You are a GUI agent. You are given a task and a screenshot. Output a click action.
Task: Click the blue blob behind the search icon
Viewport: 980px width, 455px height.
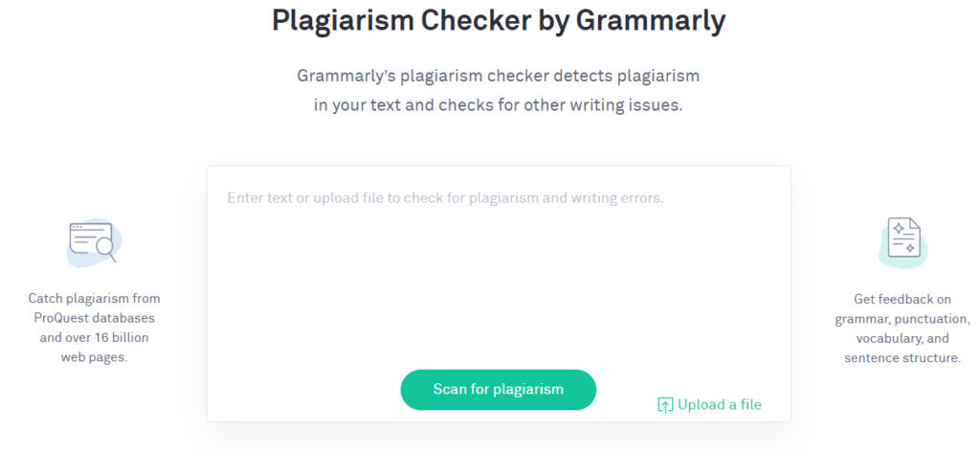[x=94, y=243]
